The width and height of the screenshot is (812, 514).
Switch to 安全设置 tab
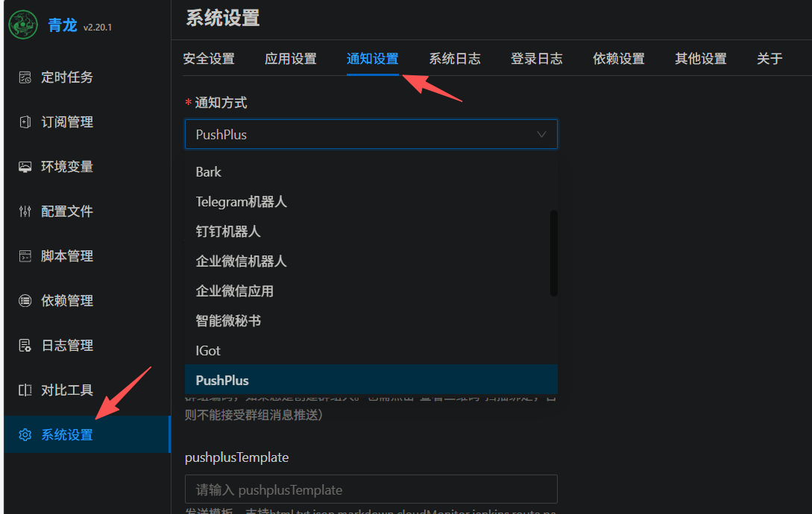(209, 59)
